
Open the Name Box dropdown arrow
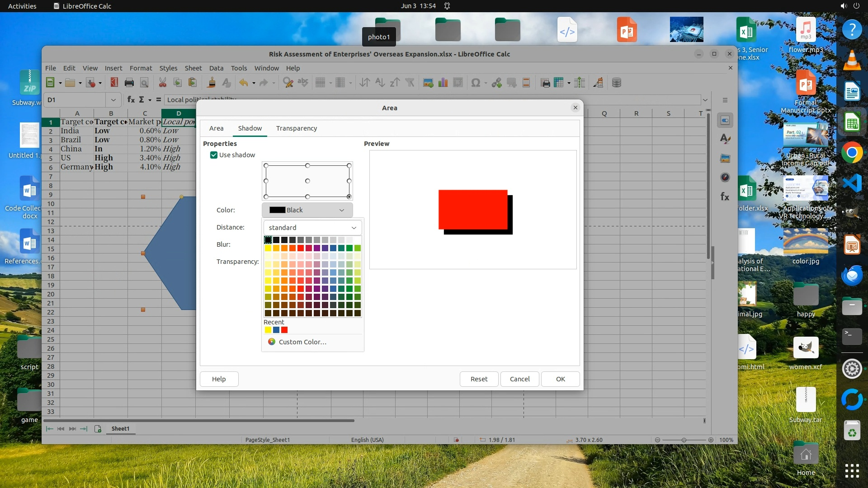pyautogui.click(x=113, y=100)
